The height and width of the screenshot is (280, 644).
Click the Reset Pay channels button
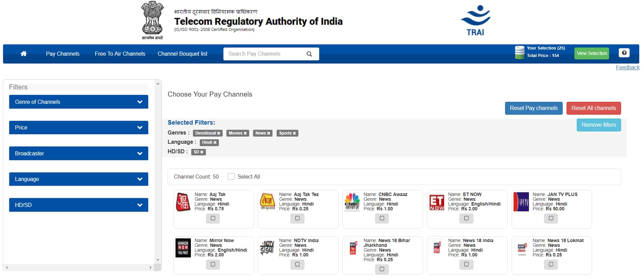pyautogui.click(x=534, y=108)
